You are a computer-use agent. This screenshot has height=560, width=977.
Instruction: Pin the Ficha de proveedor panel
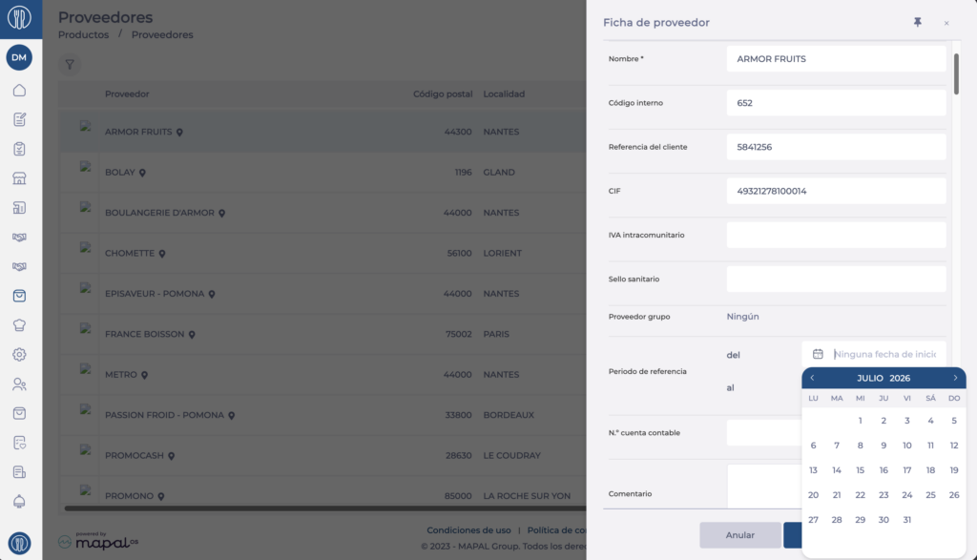[x=917, y=23]
